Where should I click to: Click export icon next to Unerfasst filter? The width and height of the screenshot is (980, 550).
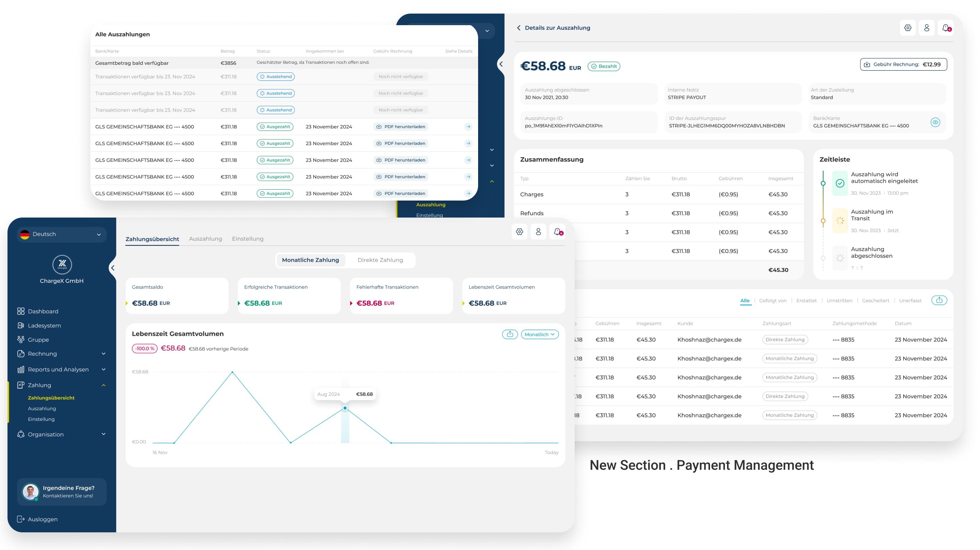click(939, 300)
